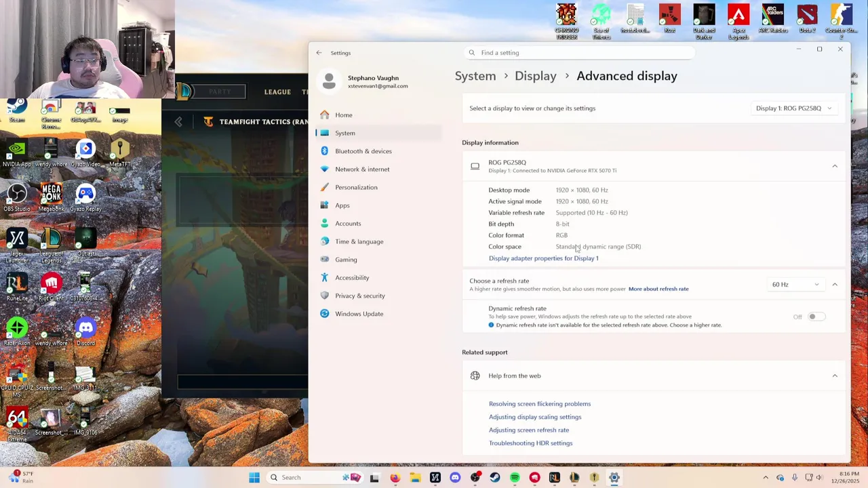Click the Gaming controller icon in sidebar
The height and width of the screenshot is (488, 868).
(325, 260)
